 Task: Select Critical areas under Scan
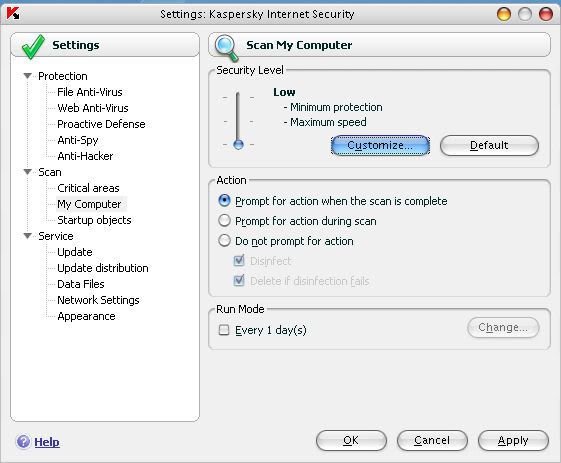[88, 188]
